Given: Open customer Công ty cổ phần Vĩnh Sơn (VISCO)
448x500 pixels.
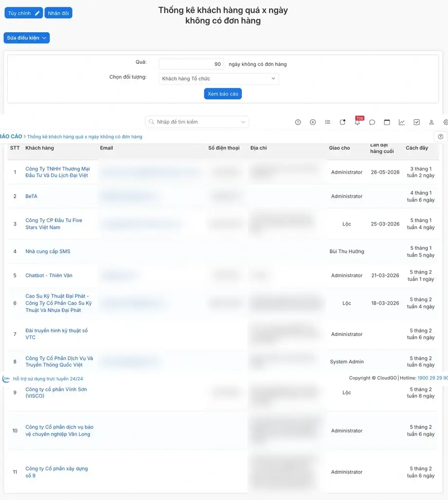Looking at the screenshot, I should point(56,393).
